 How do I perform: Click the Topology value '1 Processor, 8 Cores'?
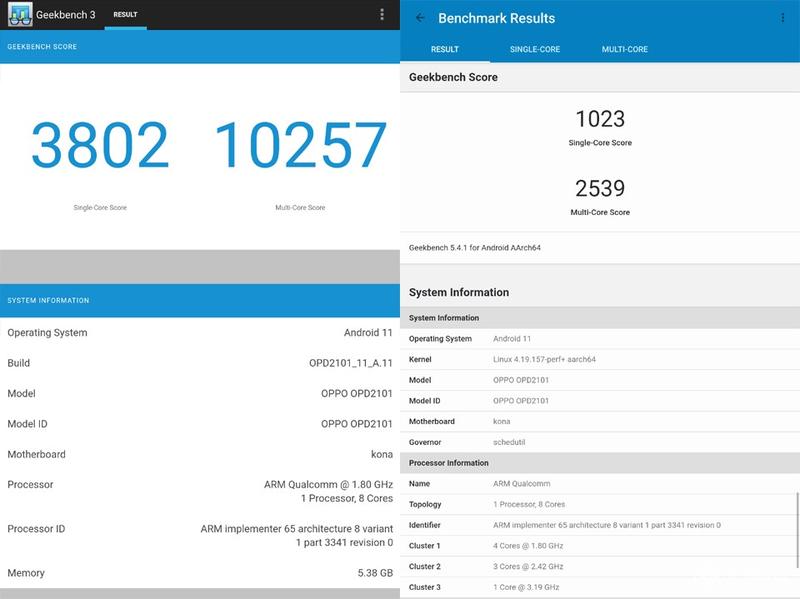[529, 504]
